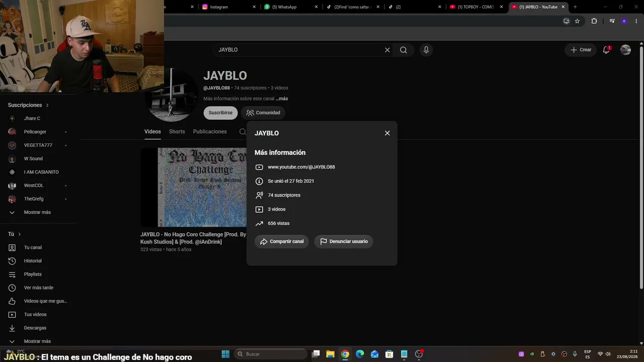Open a new browser tab

point(575,7)
